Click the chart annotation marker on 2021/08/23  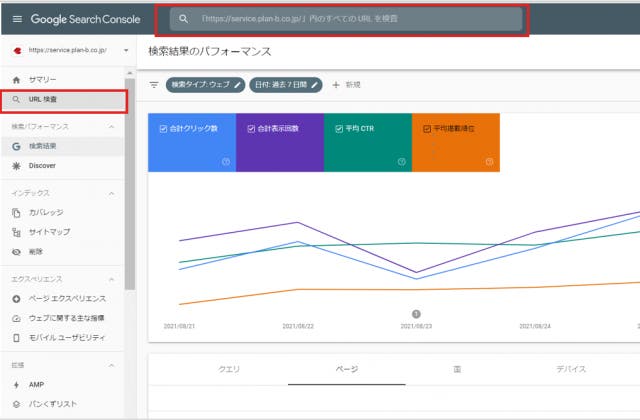(x=416, y=314)
